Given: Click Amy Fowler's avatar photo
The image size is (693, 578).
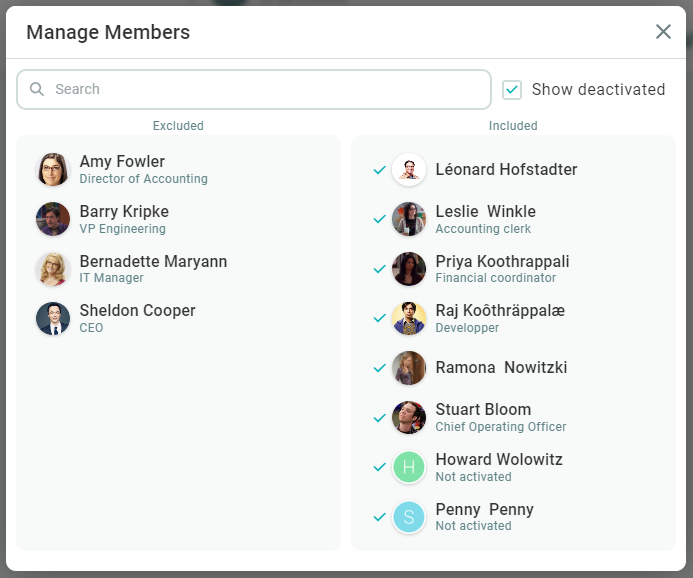Looking at the screenshot, I should (x=53, y=170).
